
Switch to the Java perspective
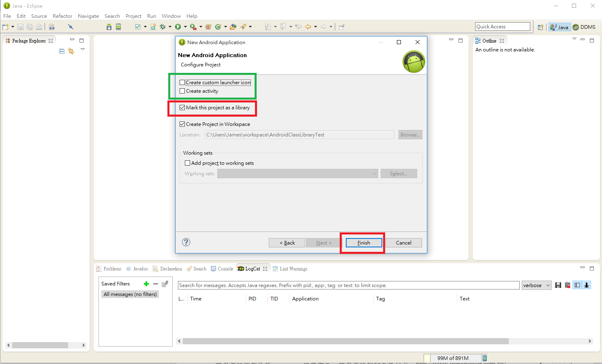point(559,27)
